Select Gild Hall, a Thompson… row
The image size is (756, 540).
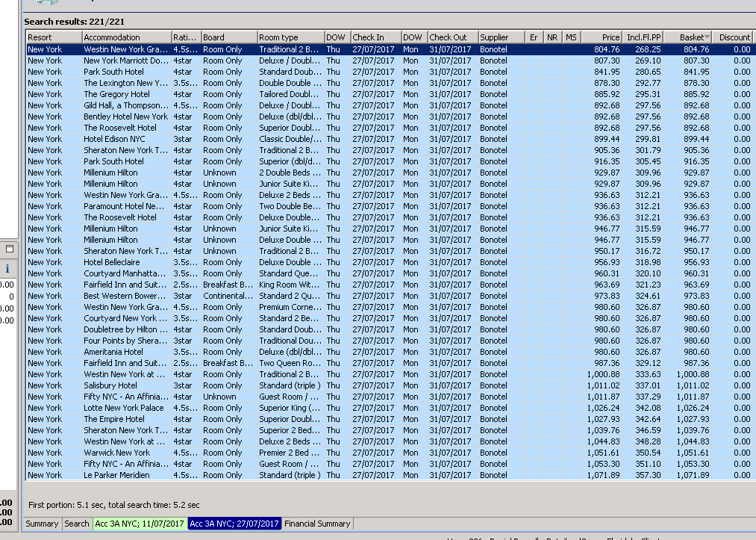(x=389, y=105)
